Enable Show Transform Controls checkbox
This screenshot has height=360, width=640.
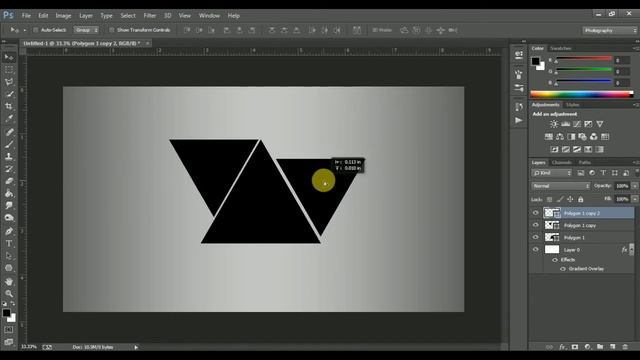(x=111, y=30)
